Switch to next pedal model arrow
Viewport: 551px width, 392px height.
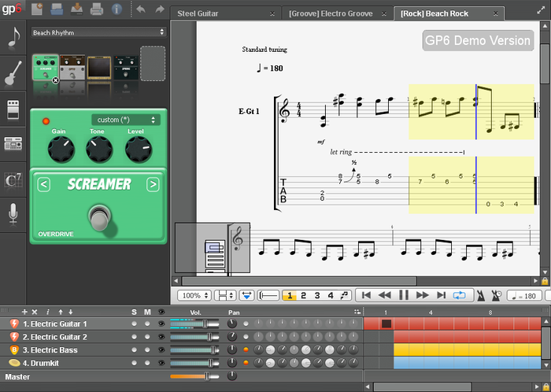[x=153, y=184]
